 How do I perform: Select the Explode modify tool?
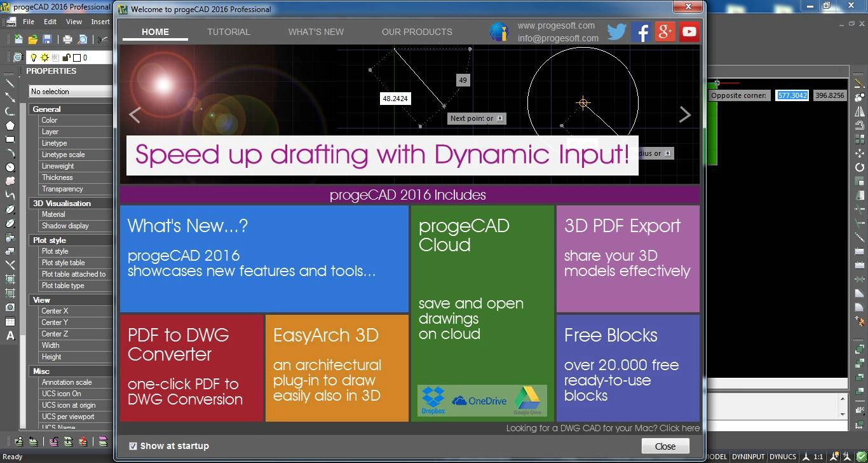pyautogui.click(x=860, y=322)
